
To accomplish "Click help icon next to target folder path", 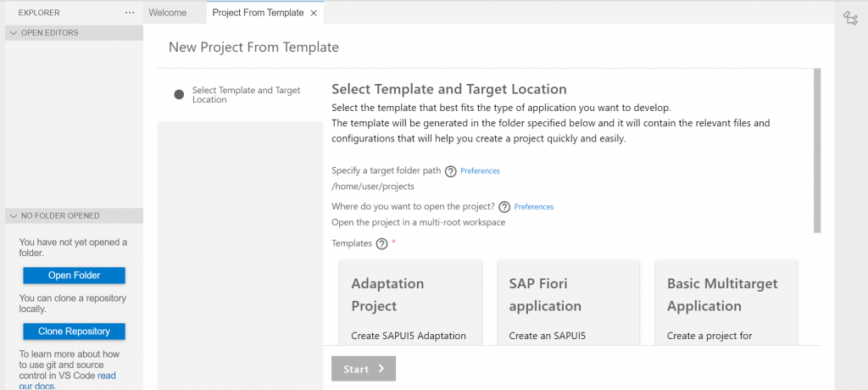I will (x=451, y=171).
